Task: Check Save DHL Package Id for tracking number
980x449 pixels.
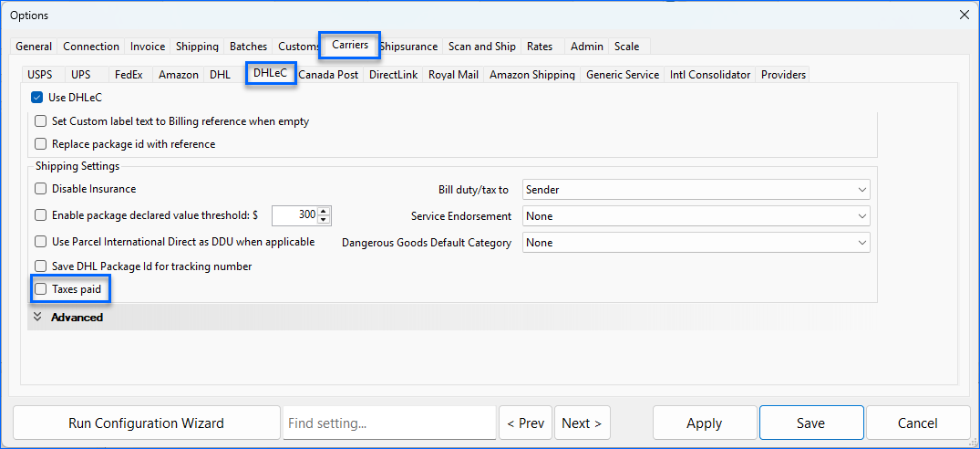Action: pos(40,266)
